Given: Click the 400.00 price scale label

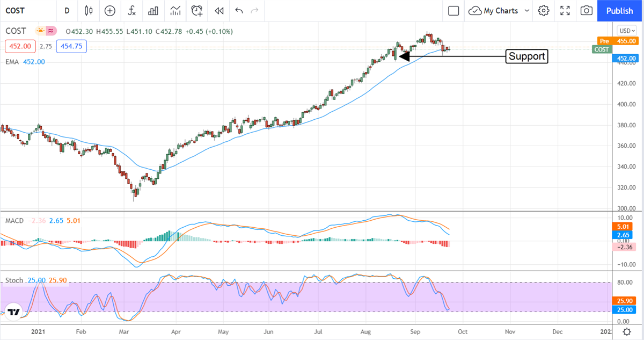Looking at the screenshot, I should 625,104.
